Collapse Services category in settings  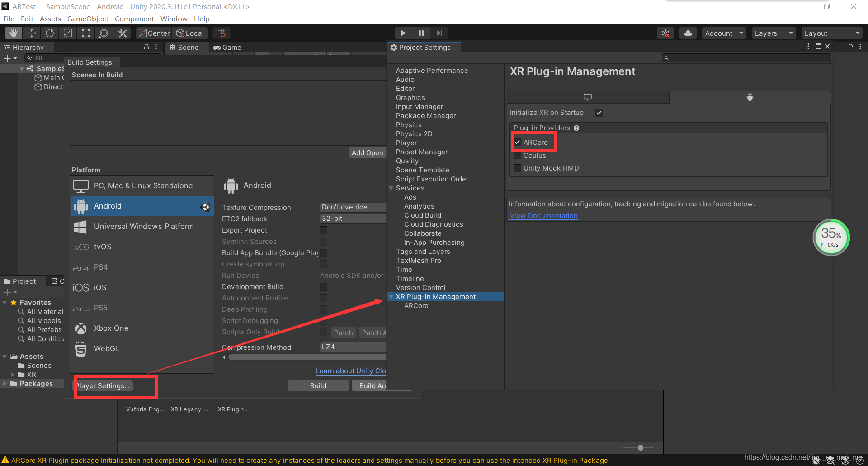392,188
